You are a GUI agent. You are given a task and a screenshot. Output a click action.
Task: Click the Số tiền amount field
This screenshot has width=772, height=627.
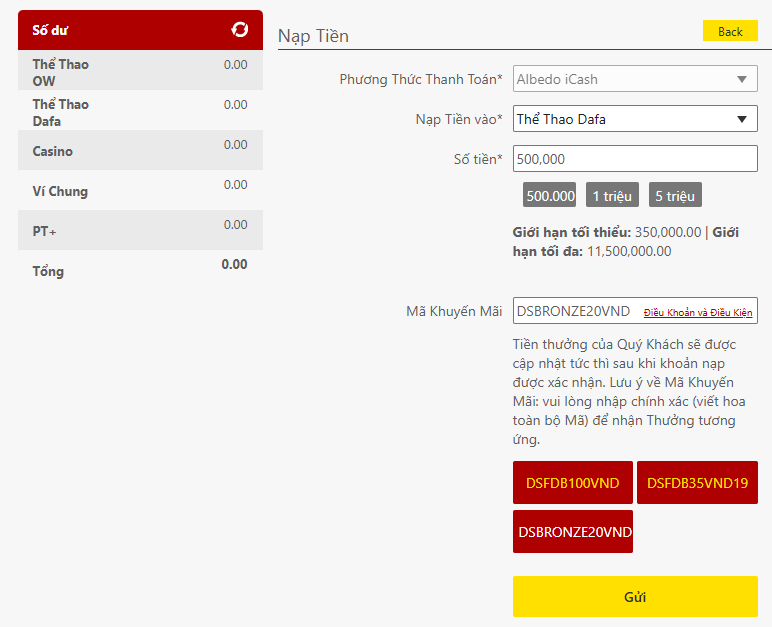635,159
